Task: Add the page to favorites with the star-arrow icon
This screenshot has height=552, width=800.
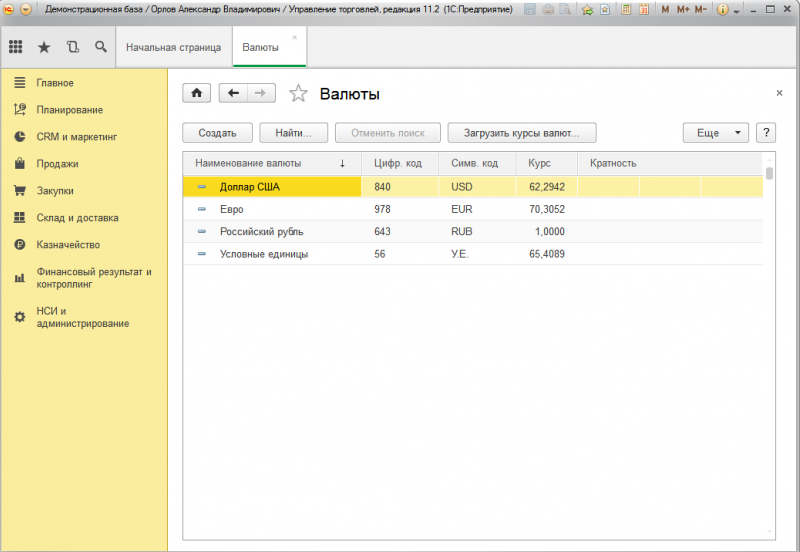Action: tap(587, 9)
